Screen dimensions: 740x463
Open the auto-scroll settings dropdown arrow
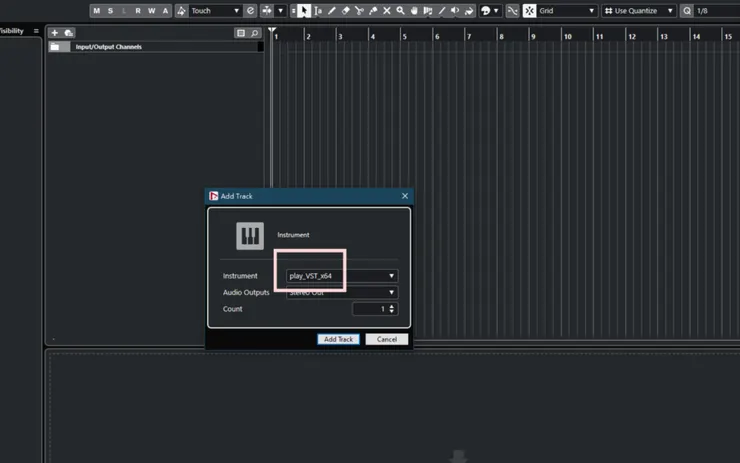280,10
